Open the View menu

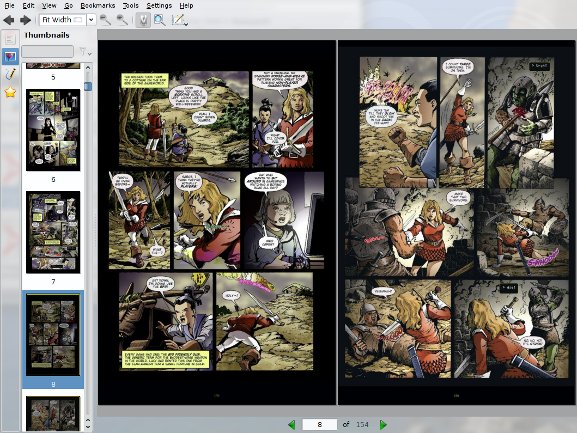tap(49, 6)
